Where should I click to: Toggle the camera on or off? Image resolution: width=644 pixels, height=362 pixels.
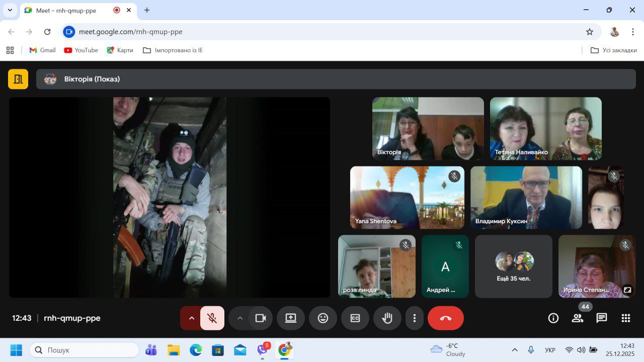tap(261, 318)
